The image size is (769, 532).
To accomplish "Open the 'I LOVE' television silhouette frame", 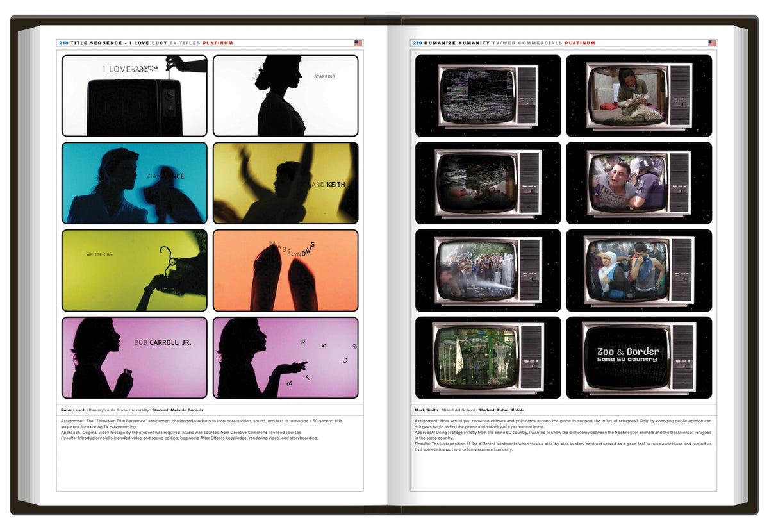I will pos(135,96).
